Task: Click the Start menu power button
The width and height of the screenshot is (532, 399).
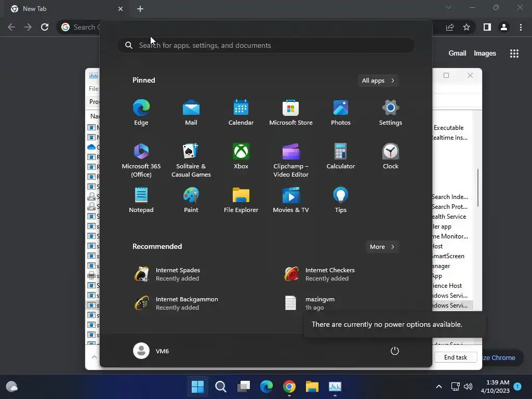Action: 395,351
